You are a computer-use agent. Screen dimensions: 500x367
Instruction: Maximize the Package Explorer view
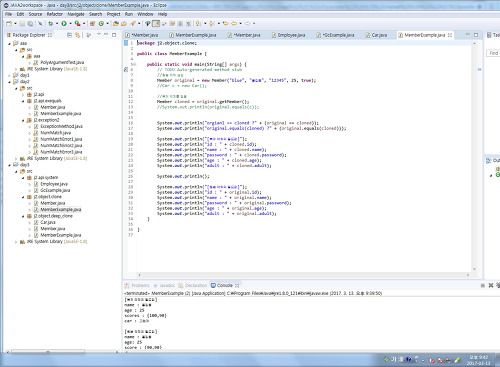coord(114,35)
